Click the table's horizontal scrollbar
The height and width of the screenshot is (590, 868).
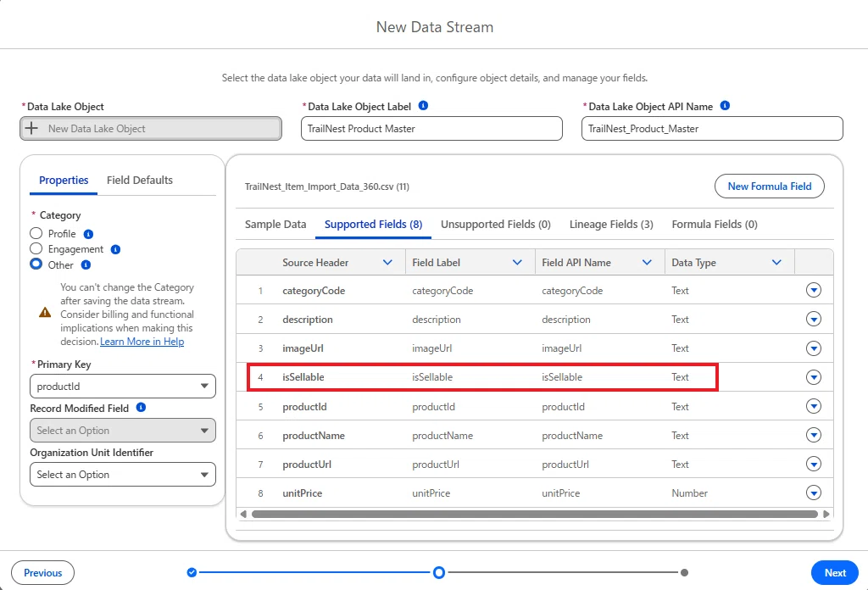coord(535,515)
